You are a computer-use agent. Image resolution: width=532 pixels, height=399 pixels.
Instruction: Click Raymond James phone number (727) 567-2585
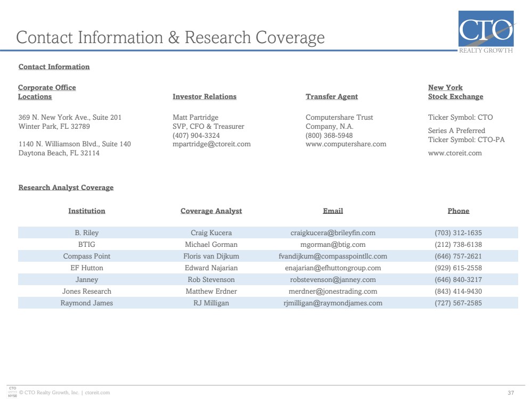458,303
